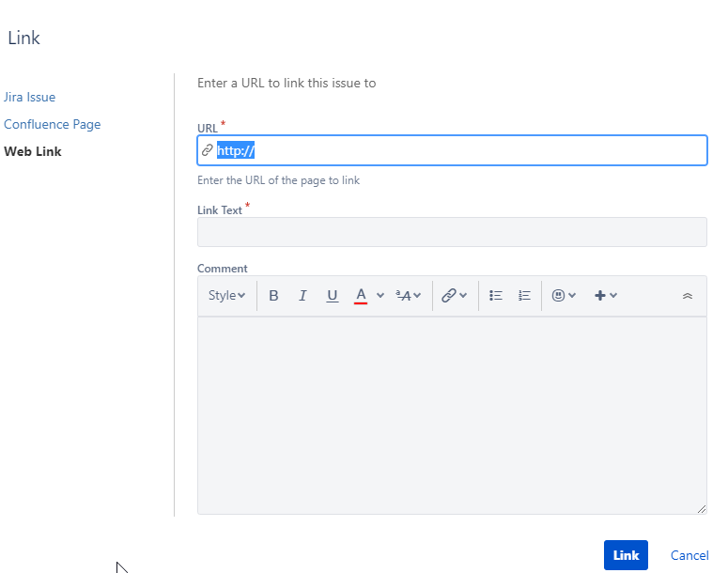Viewport: 728px width, 573px height.
Task: Click the comment area resize handle
Action: (x=702, y=509)
